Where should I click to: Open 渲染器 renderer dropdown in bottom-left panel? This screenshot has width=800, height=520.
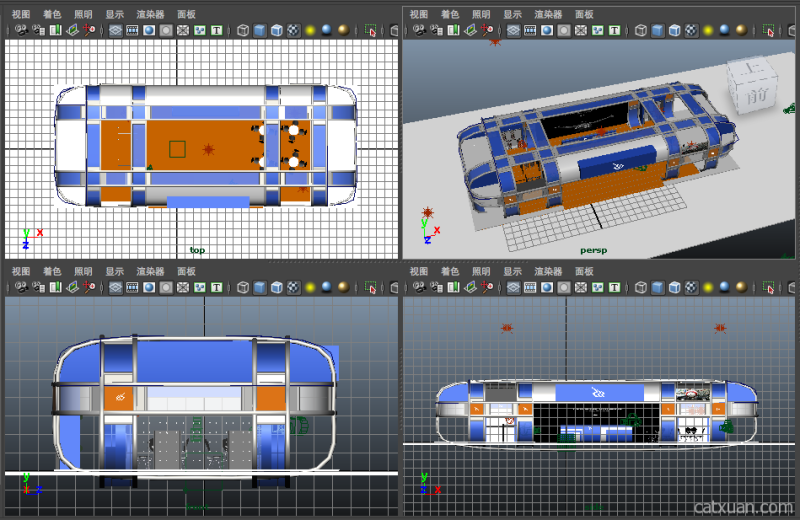click(150, 271)
